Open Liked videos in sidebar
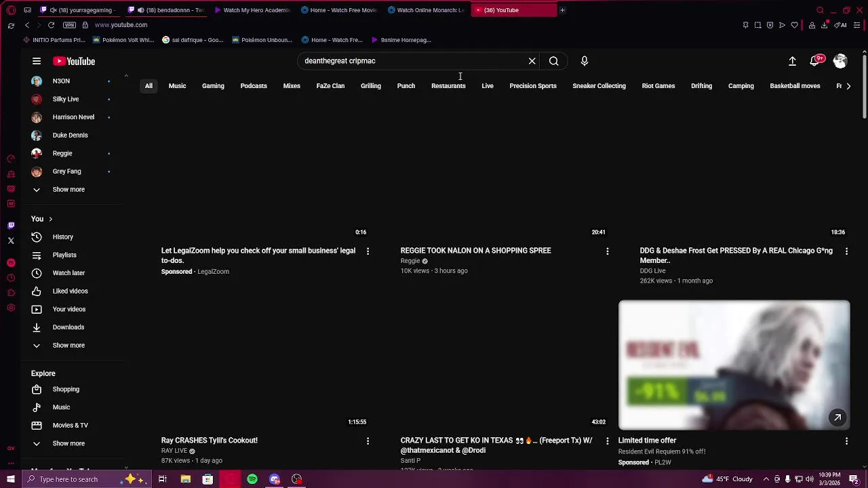 pos(71,291)
